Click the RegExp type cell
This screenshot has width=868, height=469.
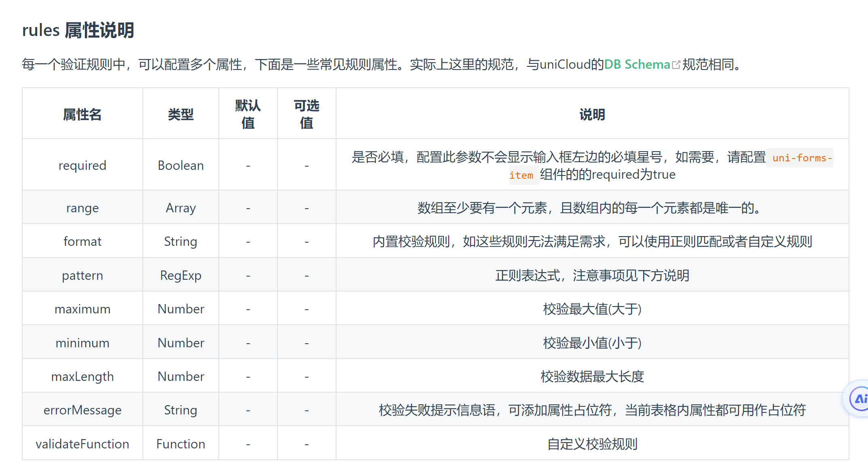coord(180,275)
